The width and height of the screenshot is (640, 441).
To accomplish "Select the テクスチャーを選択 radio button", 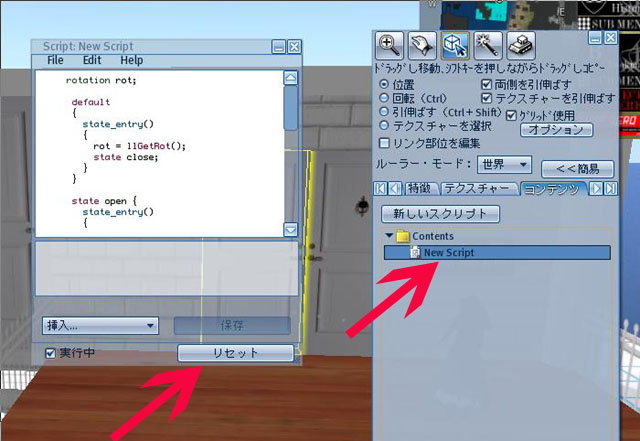I will (x=384, y=125).
